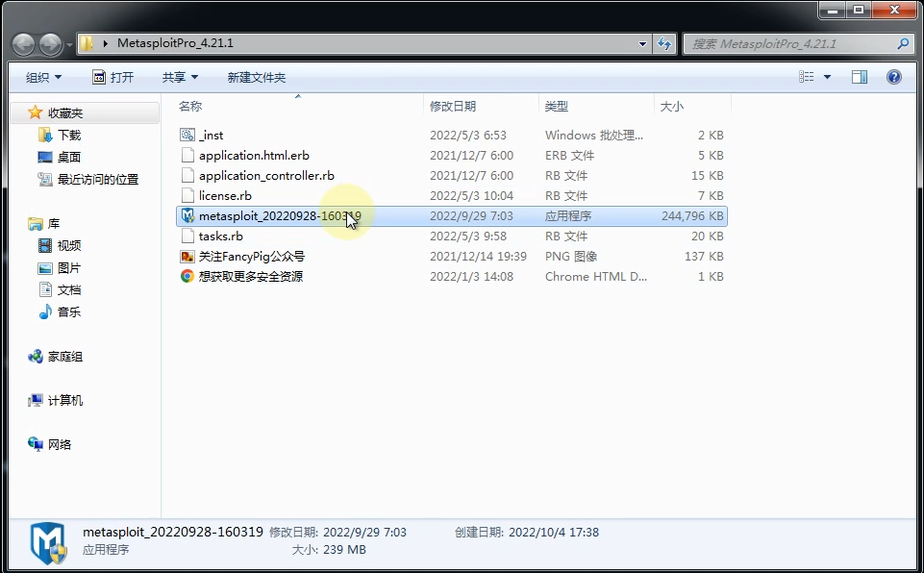Click the search magnifier icon
This screenshot has width=924, height=573.
[903, 43]
